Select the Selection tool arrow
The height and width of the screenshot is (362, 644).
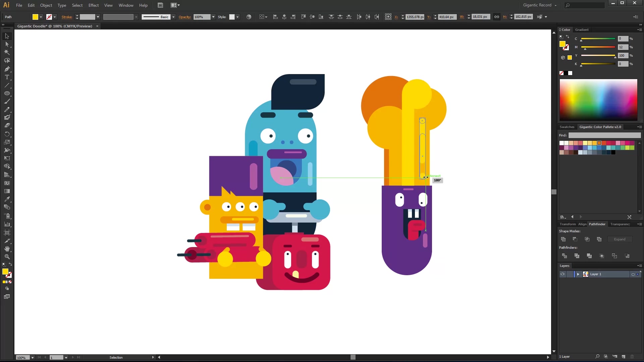7,36
